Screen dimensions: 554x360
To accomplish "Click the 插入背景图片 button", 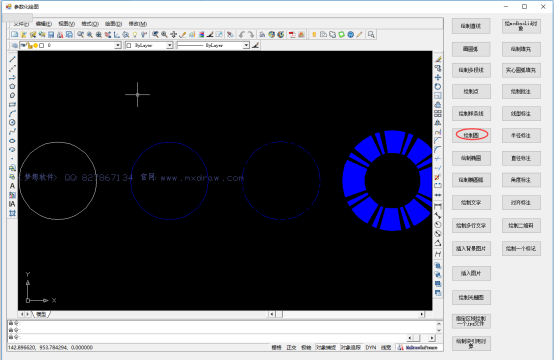I will tap(471, 248).
